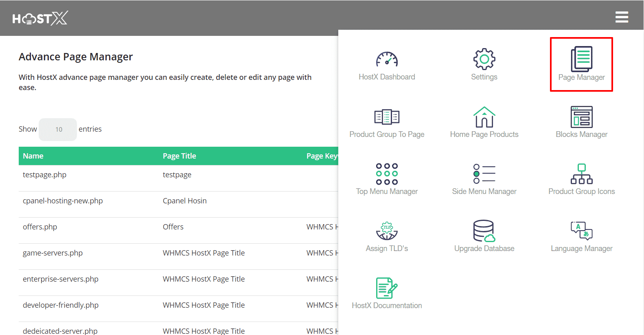Open the Blocks Manager icon

click(581, 117)
